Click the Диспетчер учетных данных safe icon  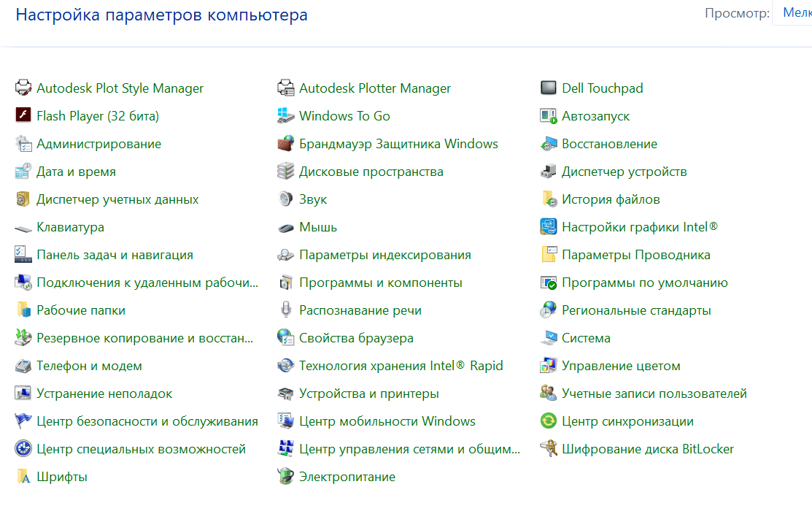23,199
